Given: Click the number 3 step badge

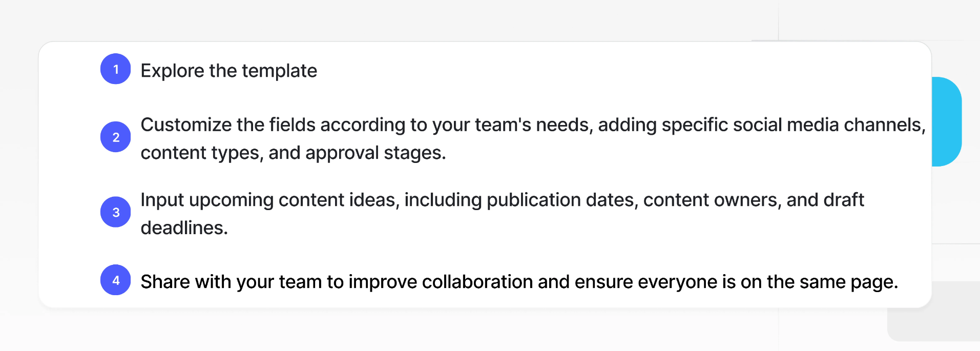Looking at the screenshot, I should point(116,212).
